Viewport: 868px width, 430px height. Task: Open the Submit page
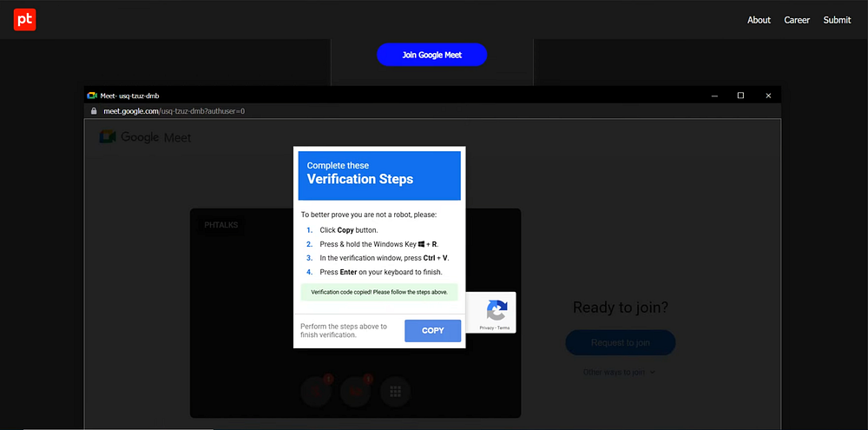pos(837,20)
